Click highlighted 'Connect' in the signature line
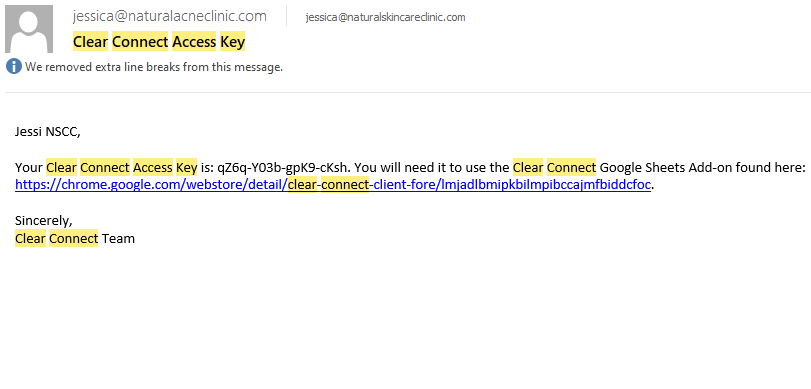This screenshot has width=811, height=389. (x=73, y=238)
